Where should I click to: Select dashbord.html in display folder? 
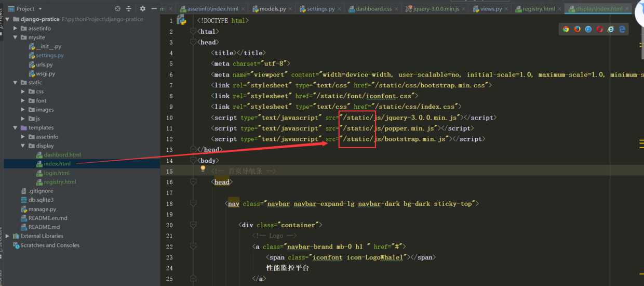[x=62, y=155]
